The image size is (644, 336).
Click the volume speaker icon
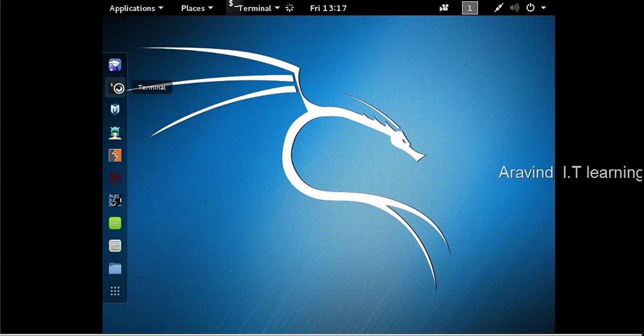point(514,8)
